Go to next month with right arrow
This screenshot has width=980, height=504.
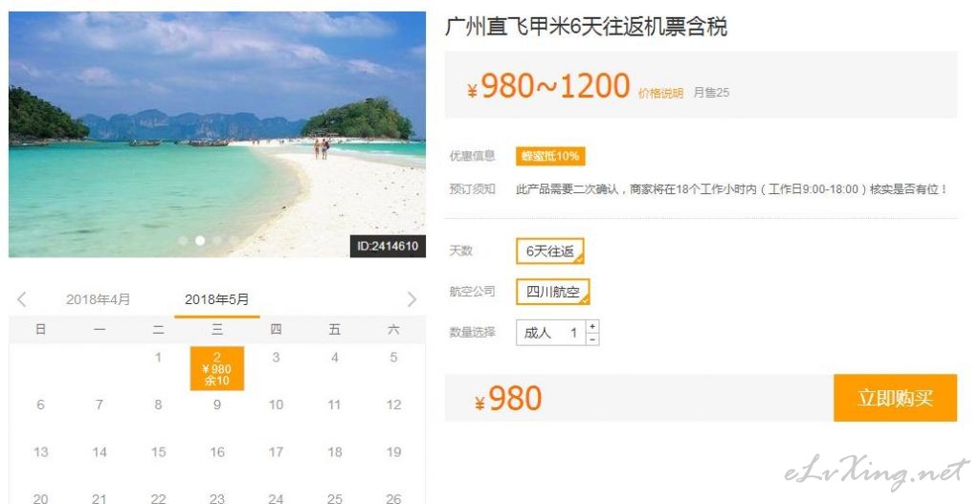tap(412, 299)
